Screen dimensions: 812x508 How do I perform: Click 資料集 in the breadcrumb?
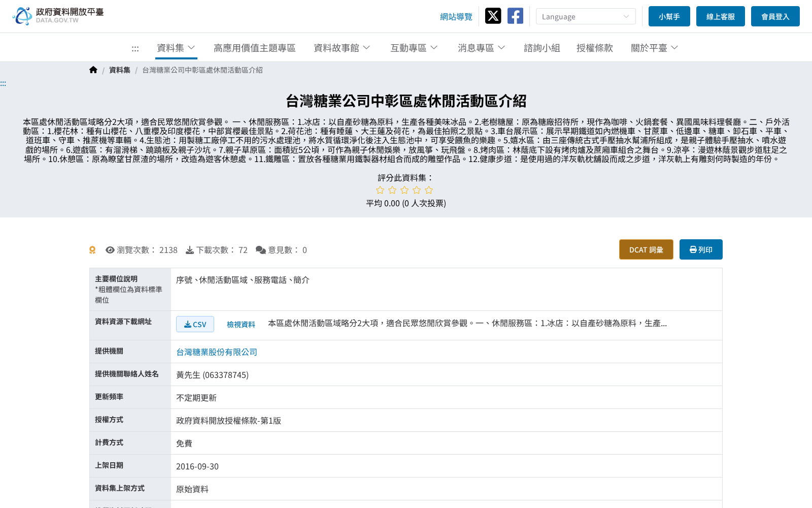point(120,70)
